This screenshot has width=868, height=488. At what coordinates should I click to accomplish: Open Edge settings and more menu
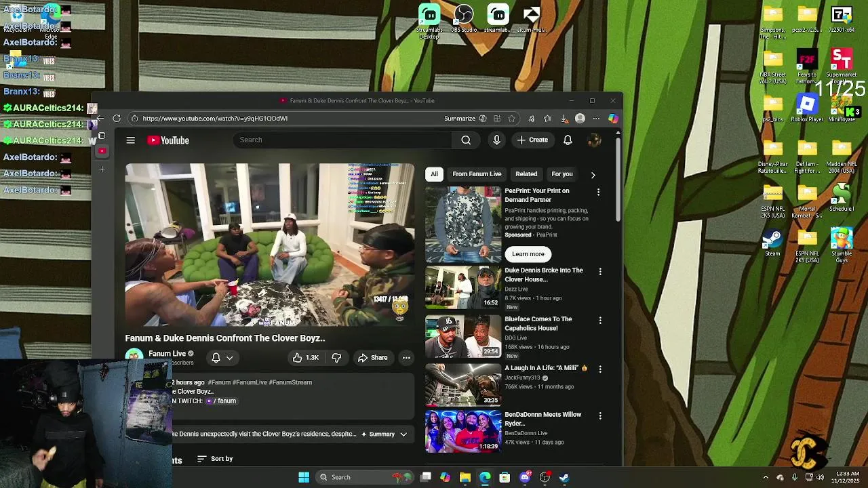pos(596,118)
